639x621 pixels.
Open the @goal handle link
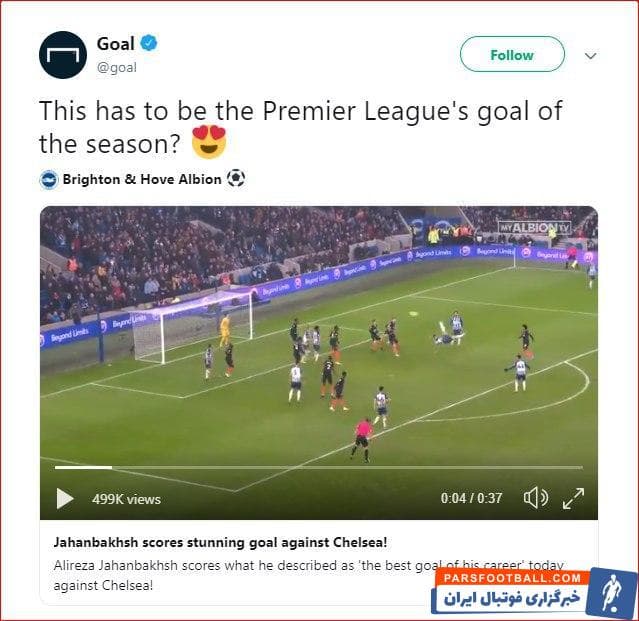[117, 67]
